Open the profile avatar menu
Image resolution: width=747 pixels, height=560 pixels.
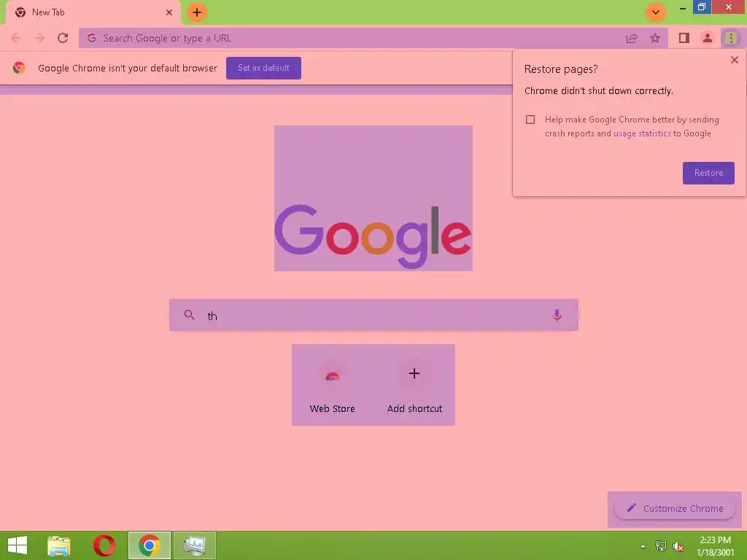tap(708, 38)
